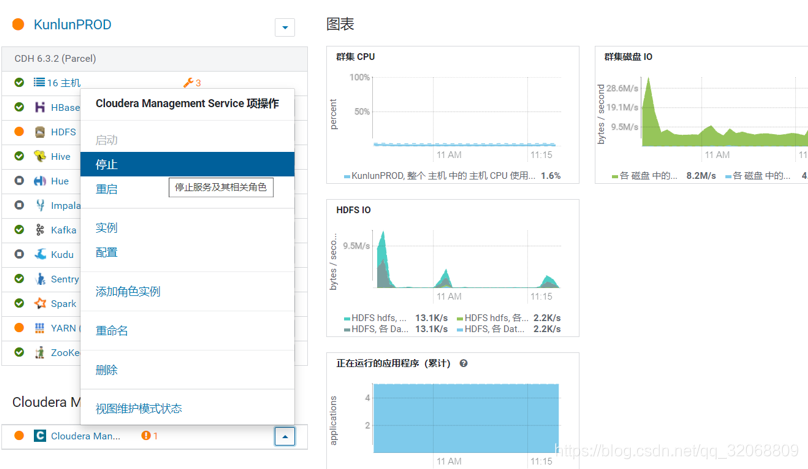Screen dimensions: 808x469
Task: Open the Hive service link
Action: click(60, 157)
